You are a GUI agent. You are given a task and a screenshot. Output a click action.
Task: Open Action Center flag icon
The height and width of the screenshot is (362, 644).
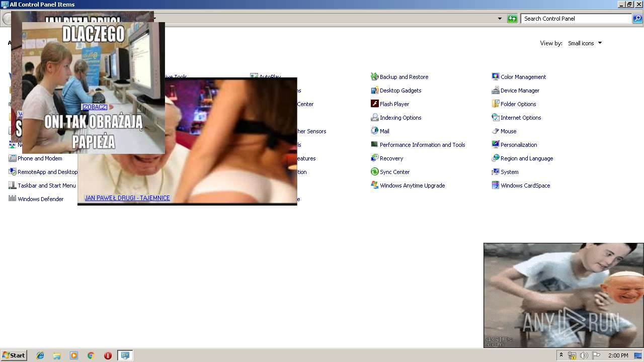click(596, 355)
